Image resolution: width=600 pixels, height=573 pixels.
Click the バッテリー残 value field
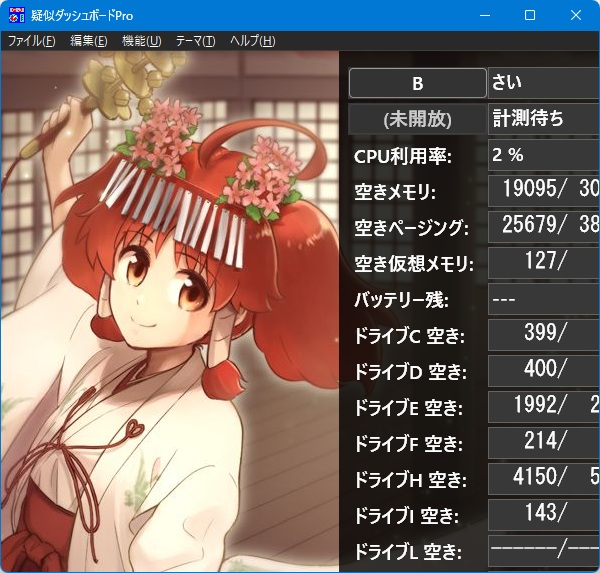coord(543,300)
